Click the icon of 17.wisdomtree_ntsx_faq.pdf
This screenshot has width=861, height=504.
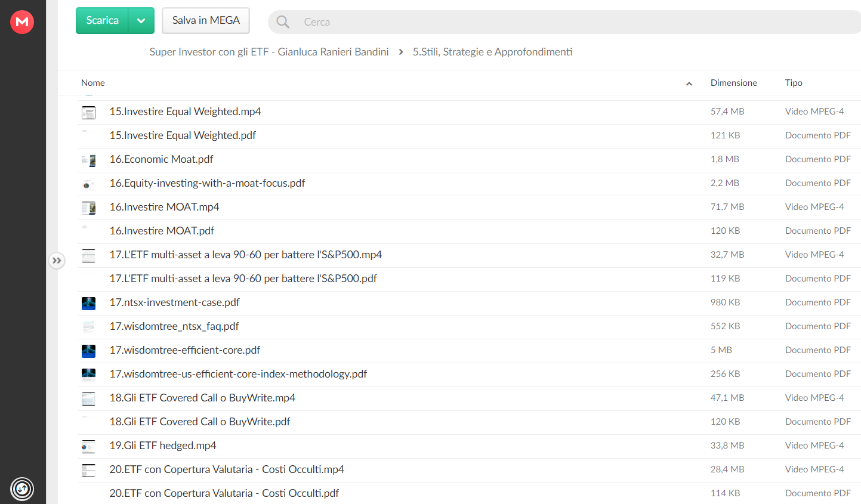coord(88,327)
